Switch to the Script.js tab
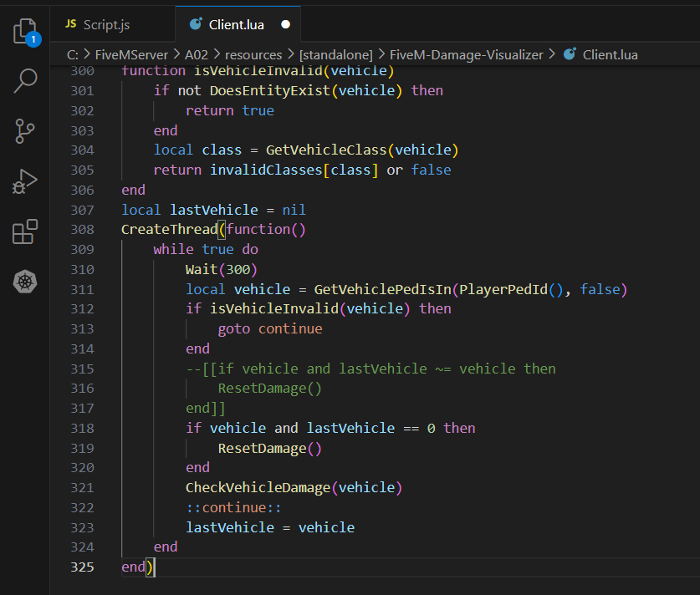Screen dimensions: 700x595 pyautogui.click(x=106, y=25)
